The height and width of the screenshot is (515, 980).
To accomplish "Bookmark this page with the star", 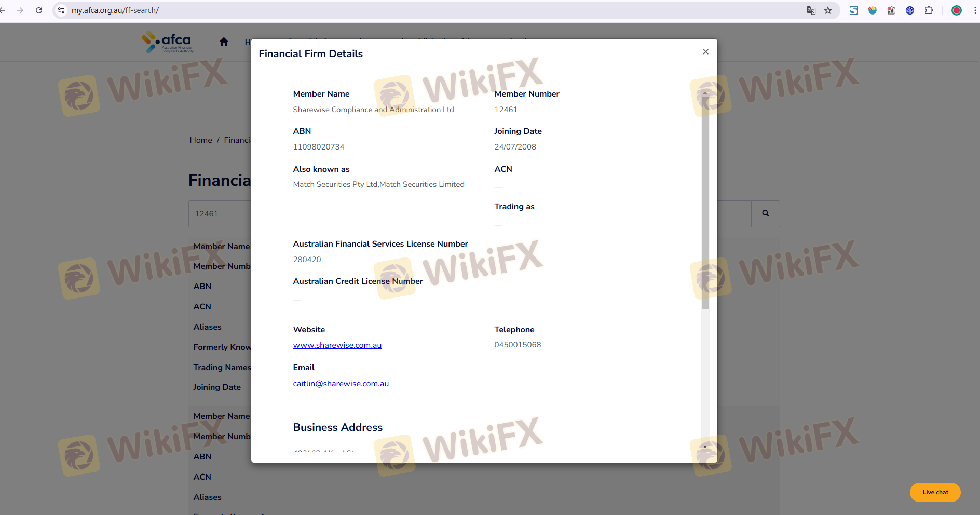I will point(828,10).
